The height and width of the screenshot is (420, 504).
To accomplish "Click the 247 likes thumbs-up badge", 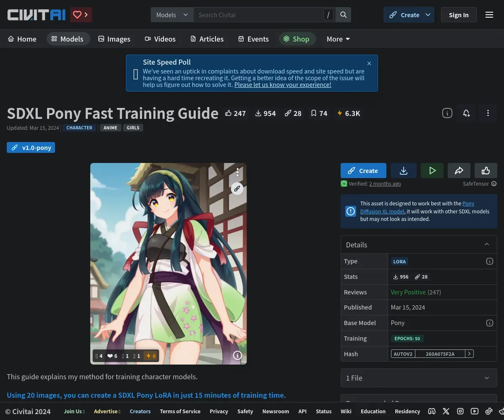I will [x=236, y=113].
